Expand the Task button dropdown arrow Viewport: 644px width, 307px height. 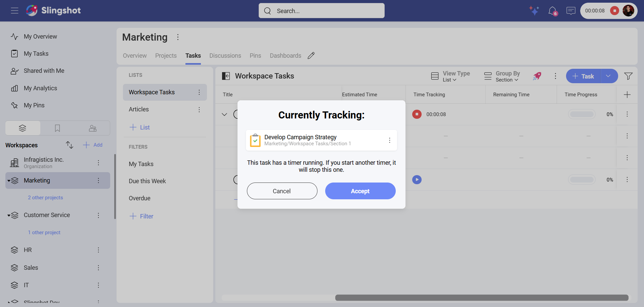608,76
